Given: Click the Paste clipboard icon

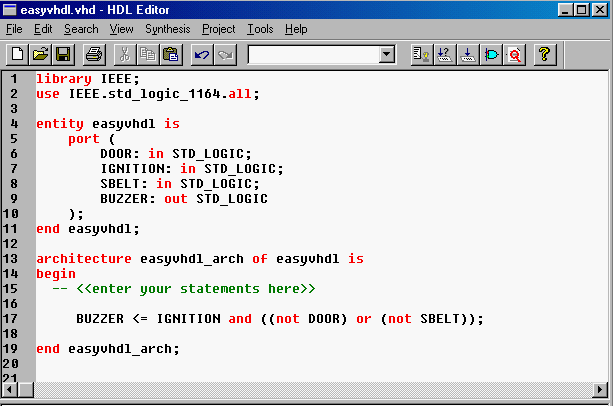Looking at the screenshot, I should coord(171,53).
